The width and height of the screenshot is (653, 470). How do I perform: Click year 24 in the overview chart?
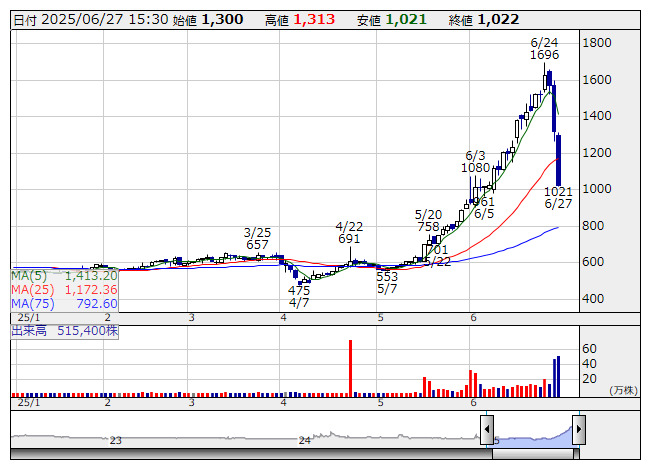305,440
